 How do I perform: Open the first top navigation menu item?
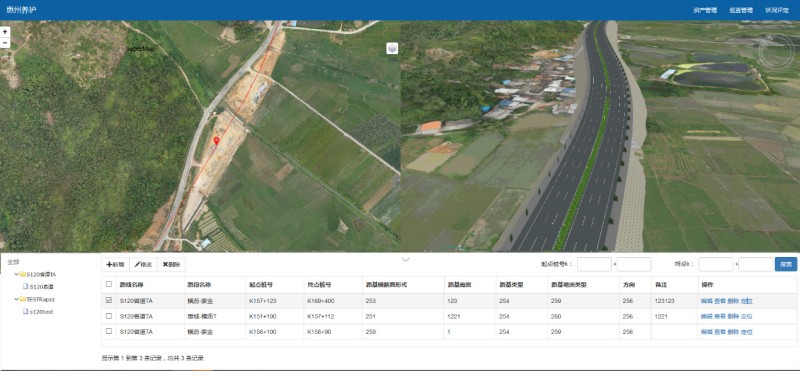tap(705, 10)
